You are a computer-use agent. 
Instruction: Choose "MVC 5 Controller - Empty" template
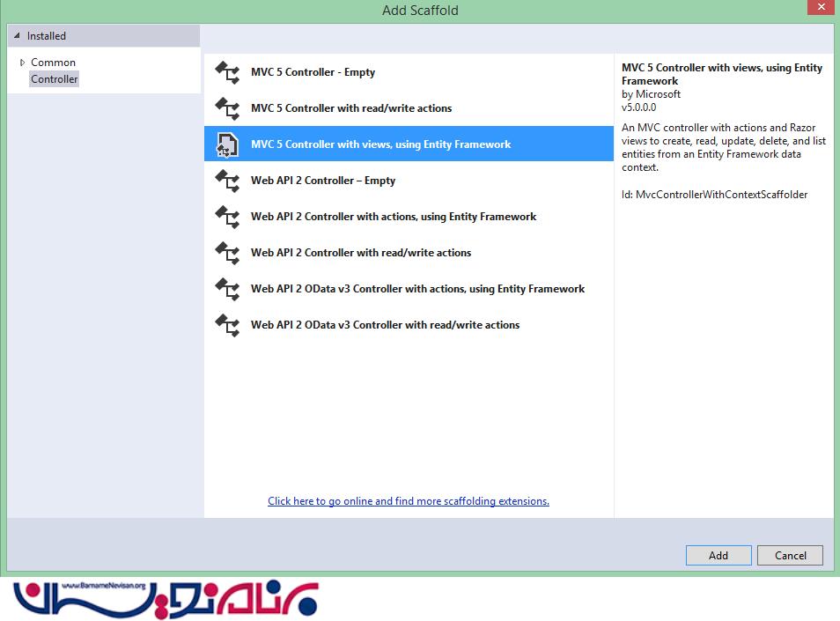pos(313,72)
